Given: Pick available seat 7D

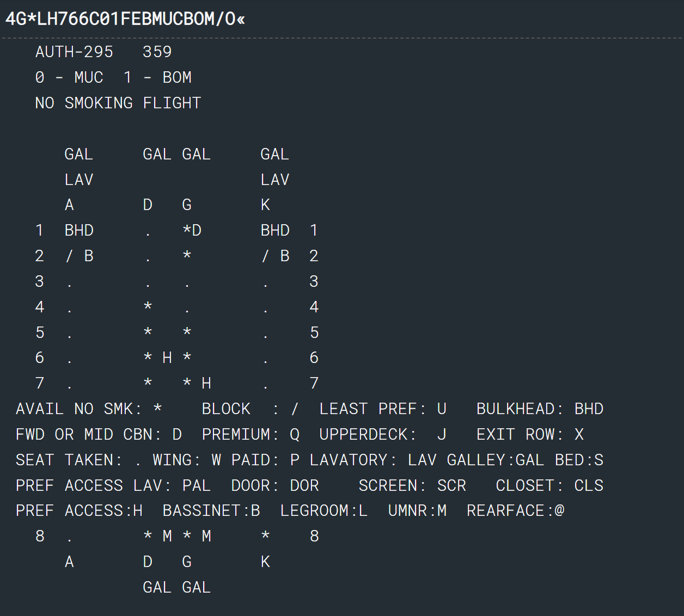Looking at the screenshot, I should (148, 383).
